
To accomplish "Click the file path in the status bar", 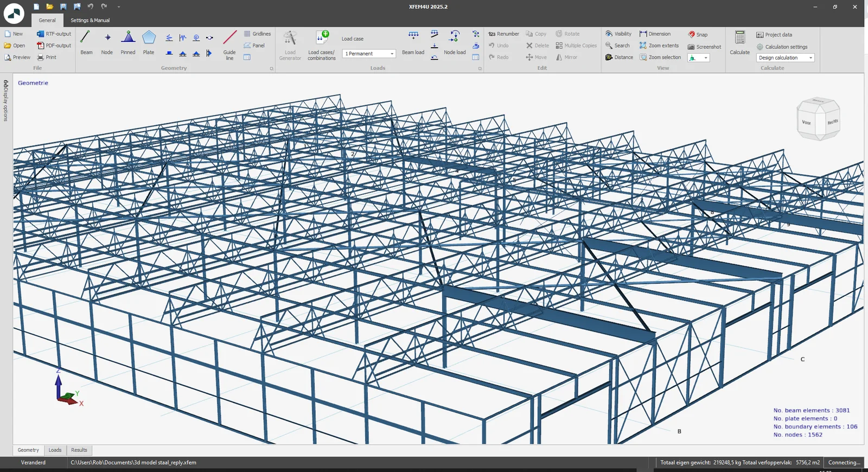I will point(133,463).
